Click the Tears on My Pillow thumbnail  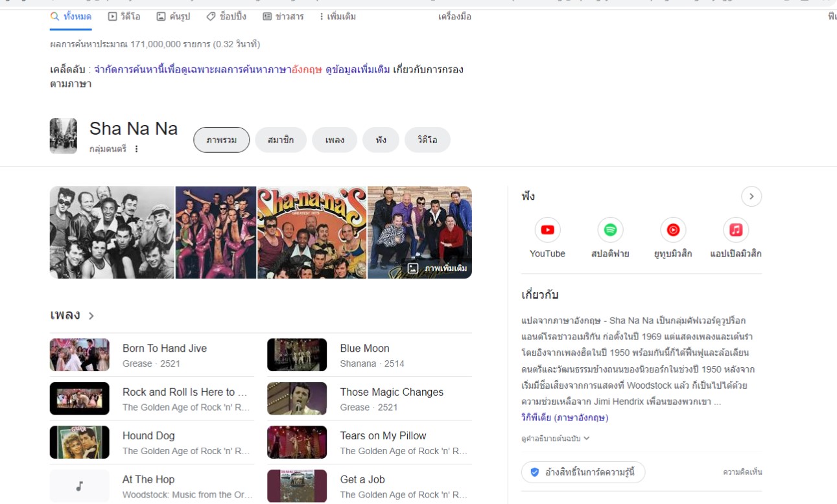(297, 442)
